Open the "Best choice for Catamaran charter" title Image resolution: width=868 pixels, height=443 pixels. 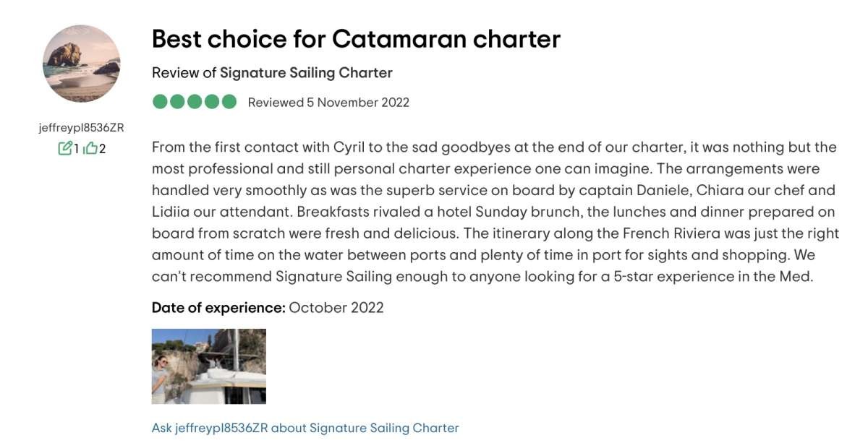[356, 39]
